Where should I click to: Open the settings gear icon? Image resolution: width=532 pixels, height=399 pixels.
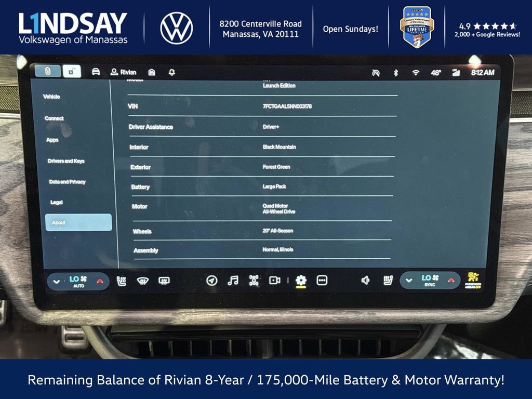(300, 280)
